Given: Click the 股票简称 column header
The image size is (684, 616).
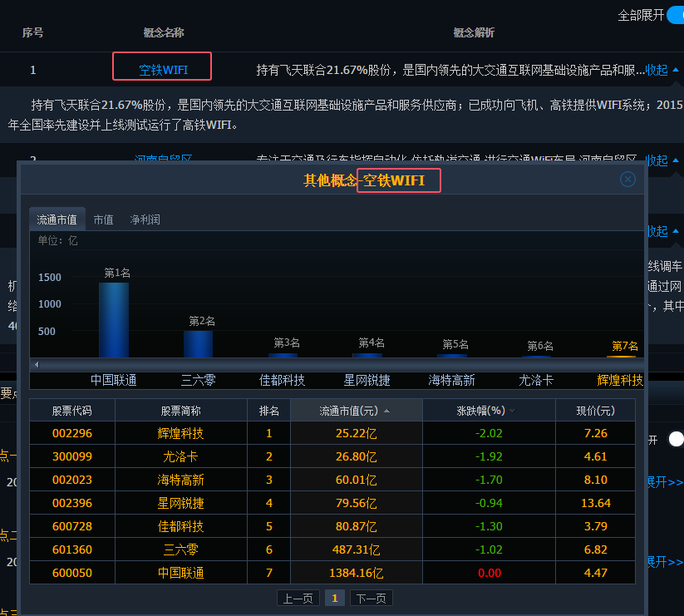Looking at the screenshot, I should coord(180,411).
